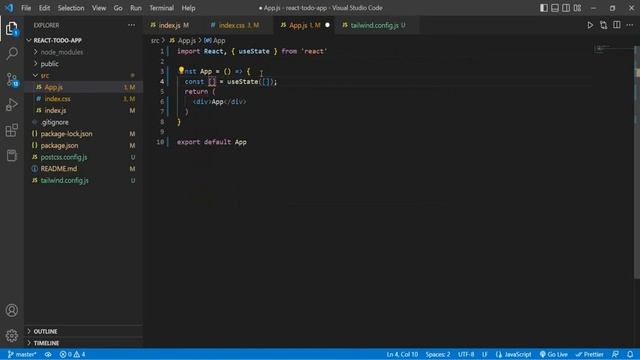Open Explorer Views and More Actions ellipsis
The height and width of the screenshot is (360, 640).
[x=131, y=25]
